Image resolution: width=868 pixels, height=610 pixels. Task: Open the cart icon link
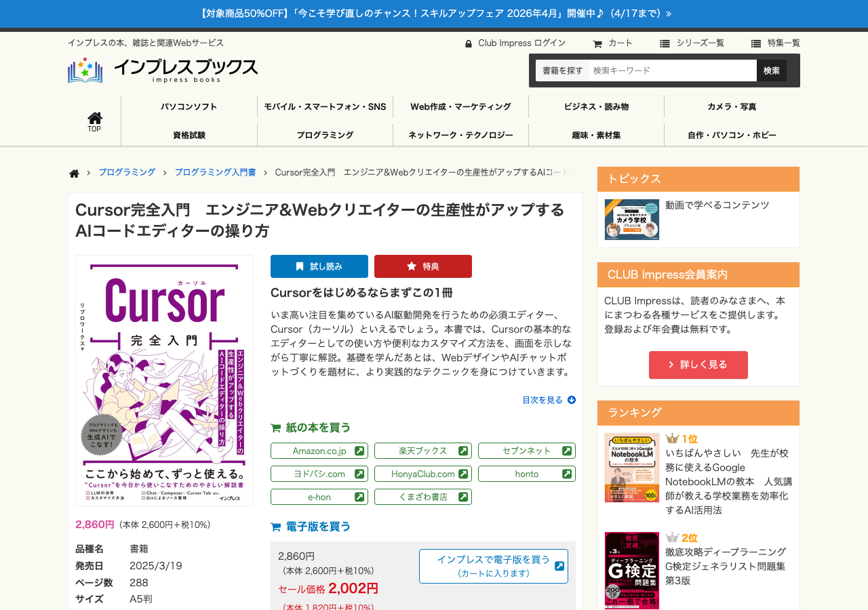pyautogui.click(x=597, y=44)
